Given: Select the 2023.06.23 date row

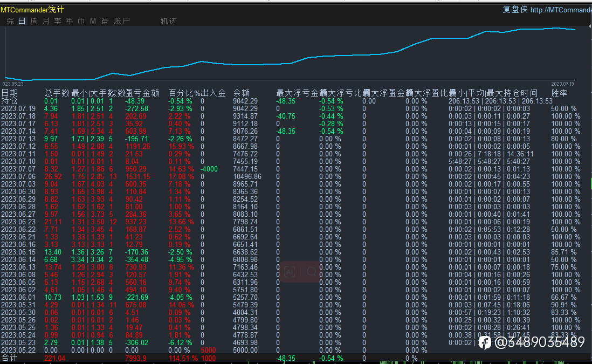Looking at the screenshot, I should tap(18, 222).
